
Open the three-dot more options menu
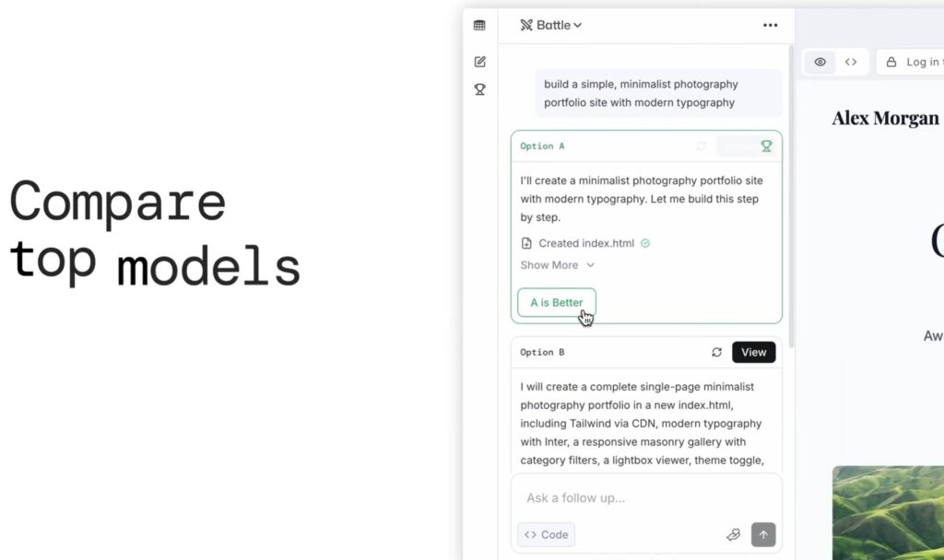[771, 25]
